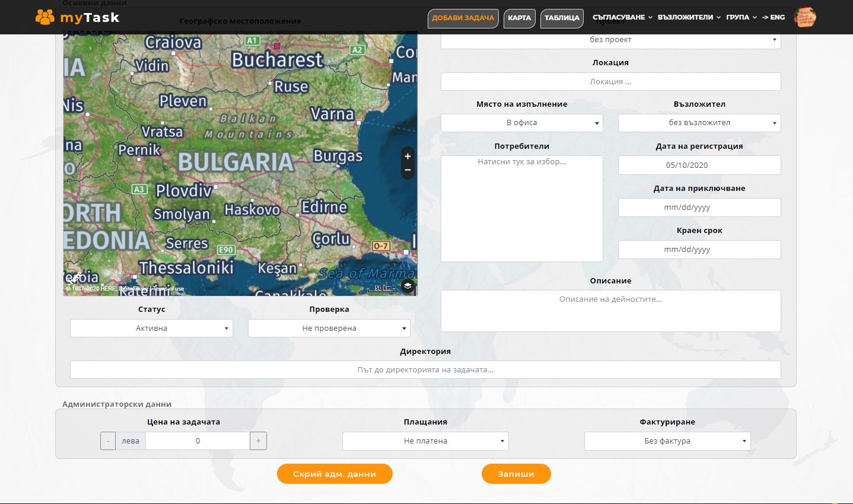Click the myTask logo icon
Screen dimensions: 853x504
(44, 17)
